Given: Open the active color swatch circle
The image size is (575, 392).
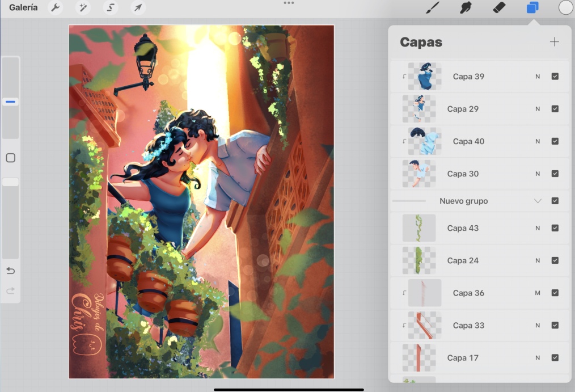Looking at the screenshot, I should (x=565, y=8).
